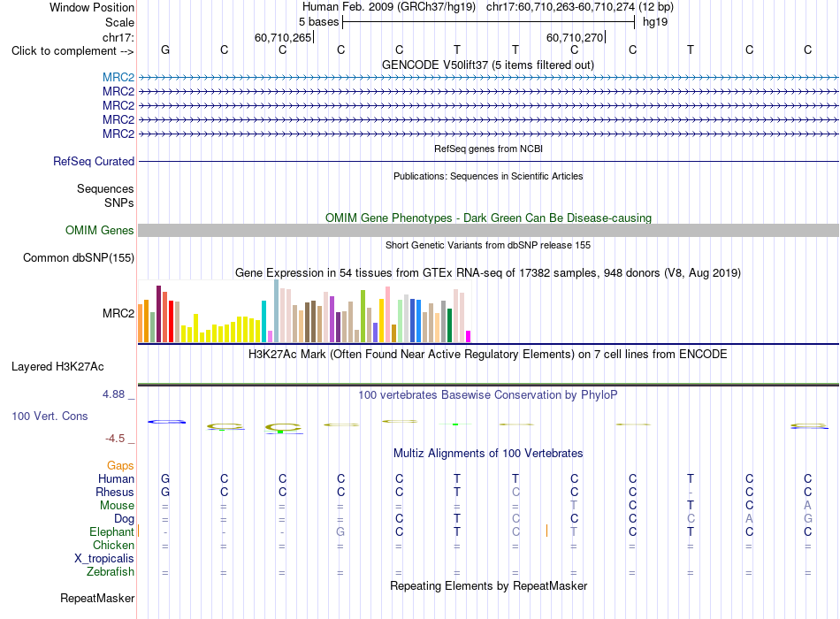Select the 'Scale' label
Image resolution: width=840 pixels, height=619 pixels.
coord(119,22)
